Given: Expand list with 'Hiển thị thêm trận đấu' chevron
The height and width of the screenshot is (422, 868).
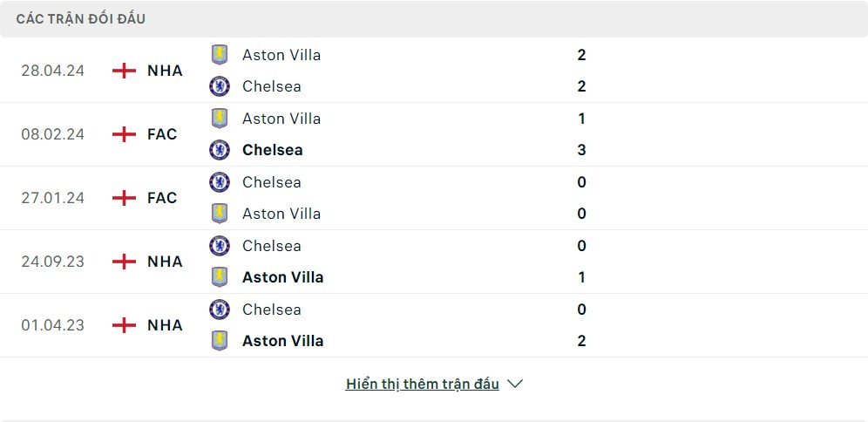Looking at the screenshot, I should click(515, 384).
